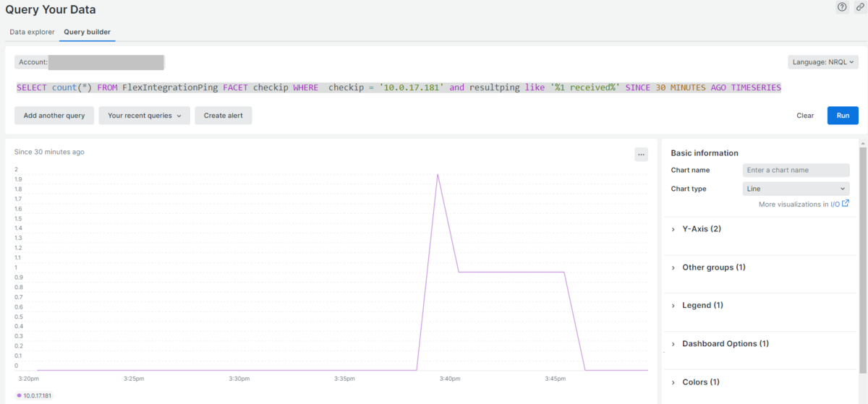
Task: Click the 3:25pm x-axis label
Action: point(133,379)
